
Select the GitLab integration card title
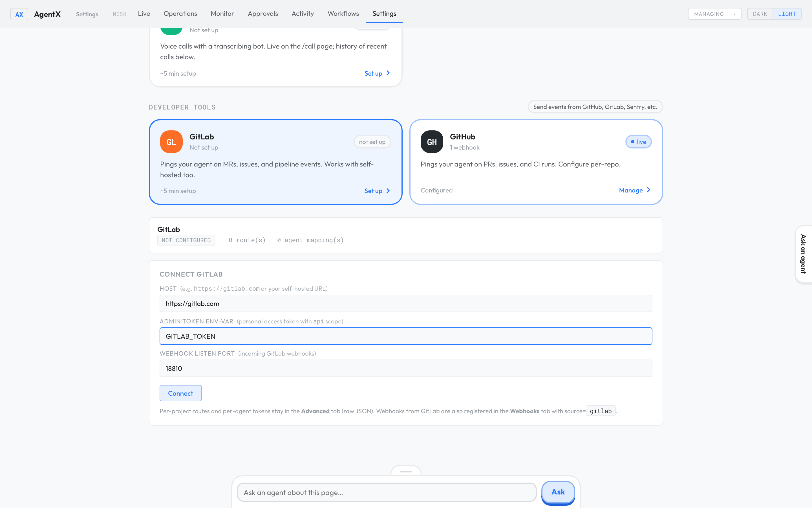click(202, 137)
